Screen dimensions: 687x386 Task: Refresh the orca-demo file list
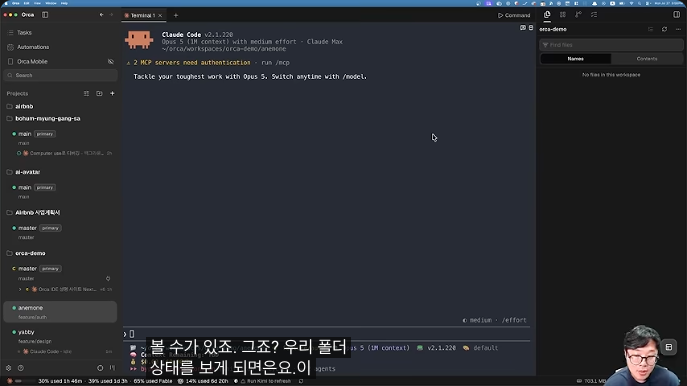665,29
